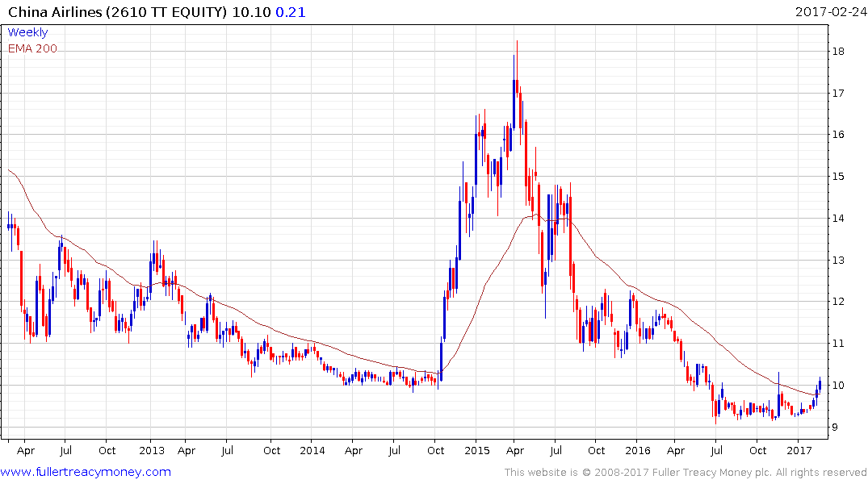
Task: Click the 2016 year label on time axis
Action: pos(638,450)
